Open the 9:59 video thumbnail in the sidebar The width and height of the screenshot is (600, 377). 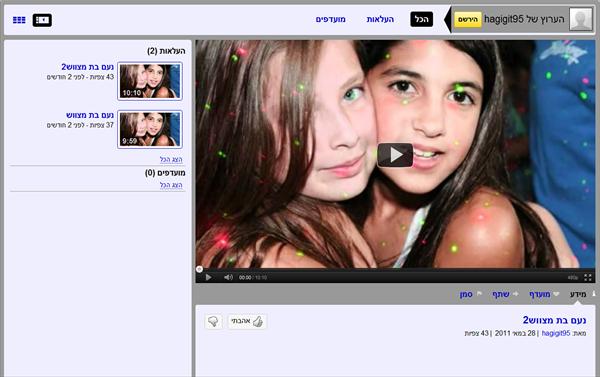point(150,129)
